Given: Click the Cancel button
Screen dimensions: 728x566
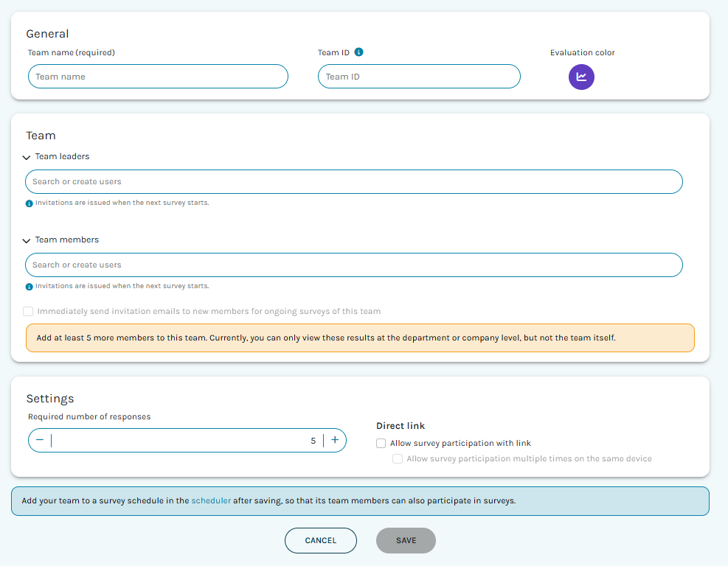Looking at the screenshot, I should point(320,540).
